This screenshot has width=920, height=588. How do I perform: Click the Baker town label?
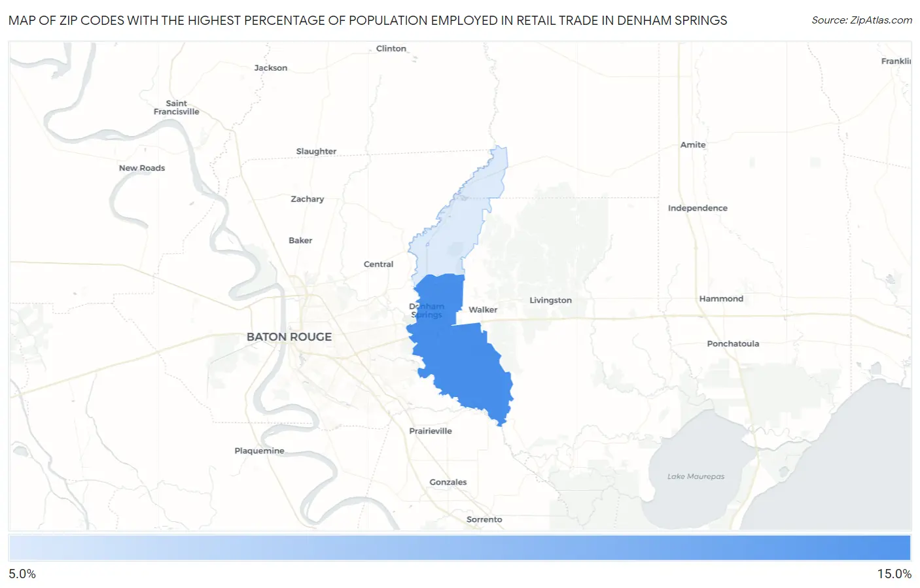(x=300, y=241)
